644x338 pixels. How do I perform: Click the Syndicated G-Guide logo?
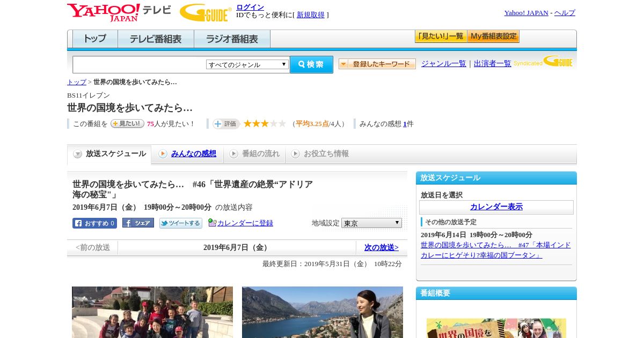click(543, 62)
